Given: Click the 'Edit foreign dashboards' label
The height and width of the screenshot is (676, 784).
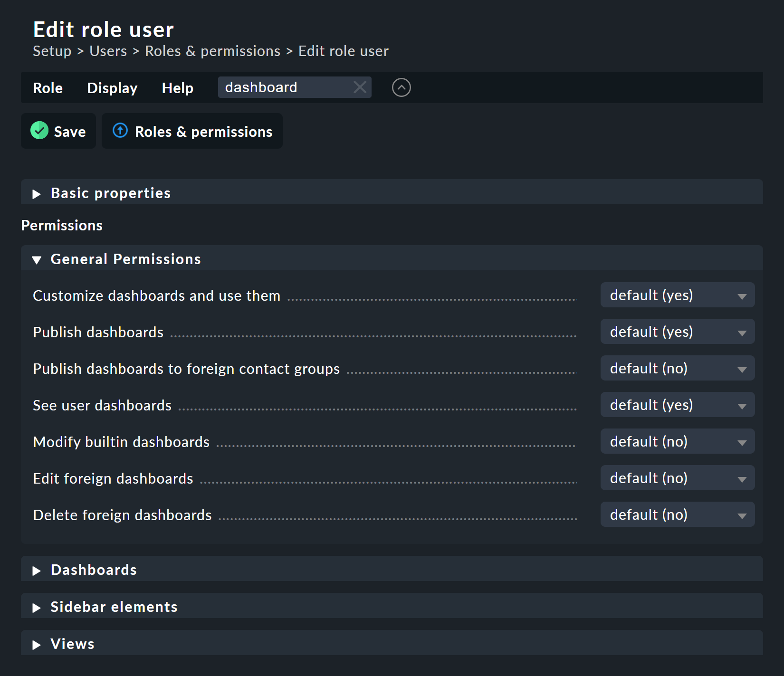Looking at the screenshot, I should pyautogui.click(x=113, y=478).
